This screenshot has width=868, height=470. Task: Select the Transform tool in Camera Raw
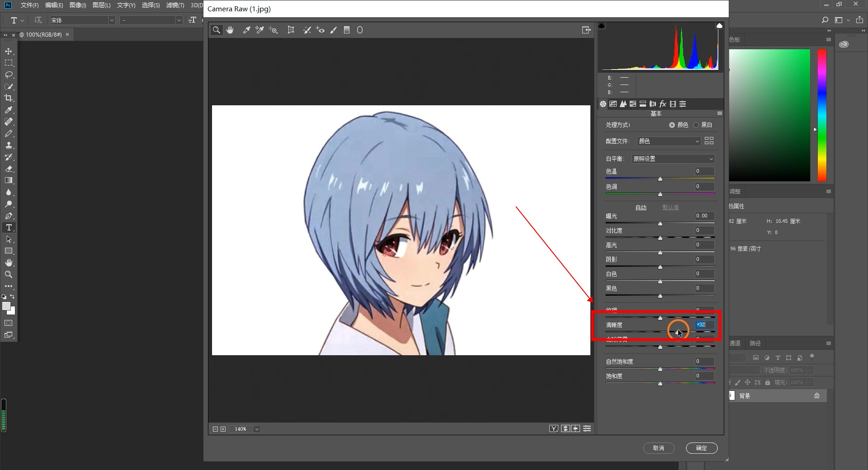click(x=291, y=30)
